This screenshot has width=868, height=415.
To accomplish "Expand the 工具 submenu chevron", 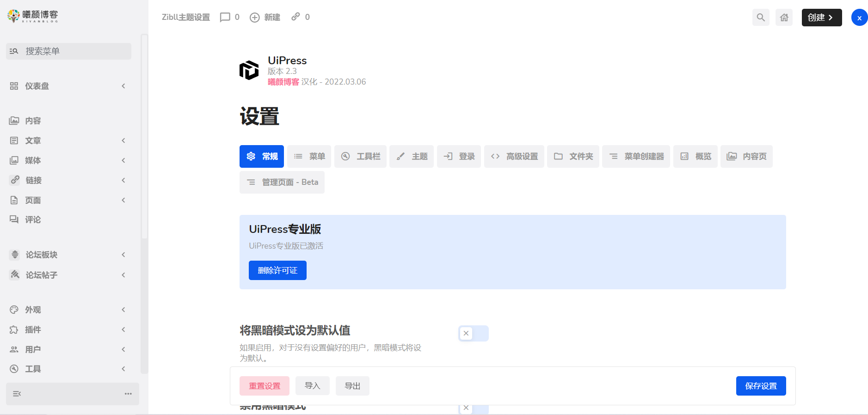I will click(x=123, y=369).
